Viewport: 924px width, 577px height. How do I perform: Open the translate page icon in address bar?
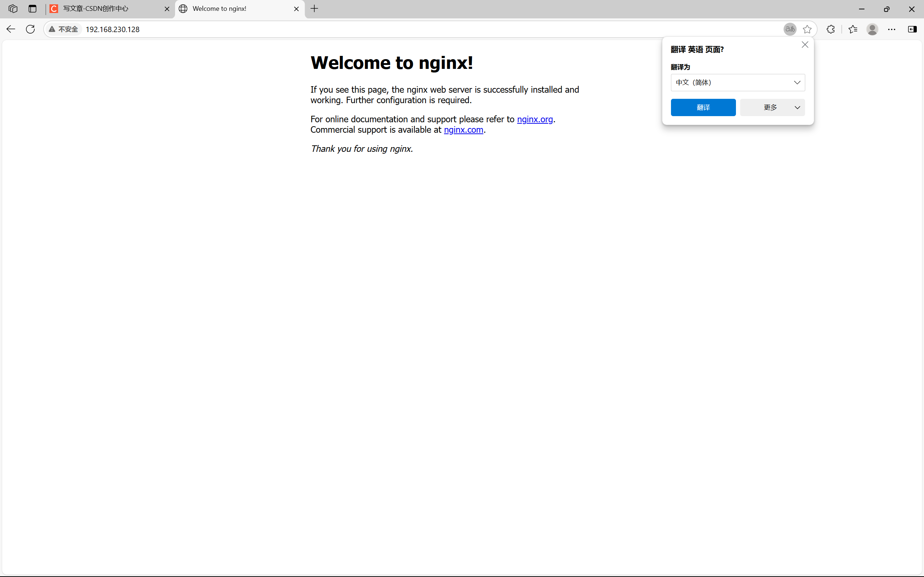[790, 29]
